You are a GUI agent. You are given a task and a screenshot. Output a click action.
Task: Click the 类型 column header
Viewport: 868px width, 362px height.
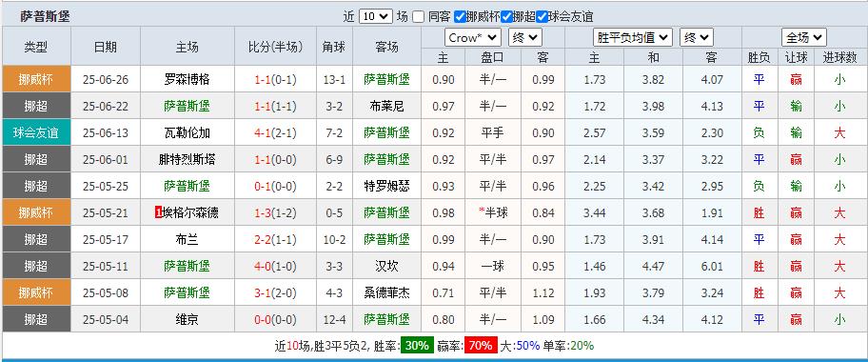click(36, 47)
